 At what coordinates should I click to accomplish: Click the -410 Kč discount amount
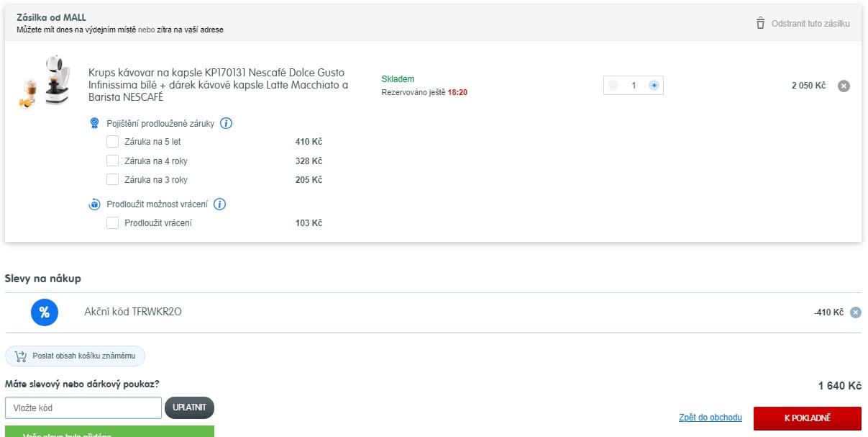point(828,312)
